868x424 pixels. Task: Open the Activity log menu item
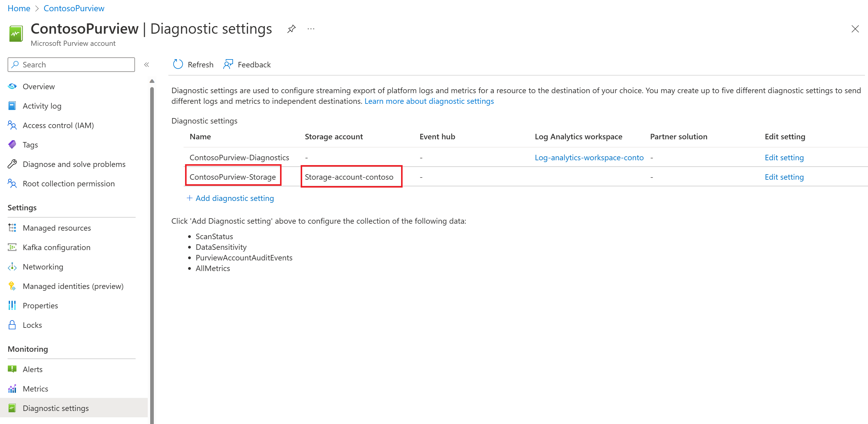(x=42, y=106)
